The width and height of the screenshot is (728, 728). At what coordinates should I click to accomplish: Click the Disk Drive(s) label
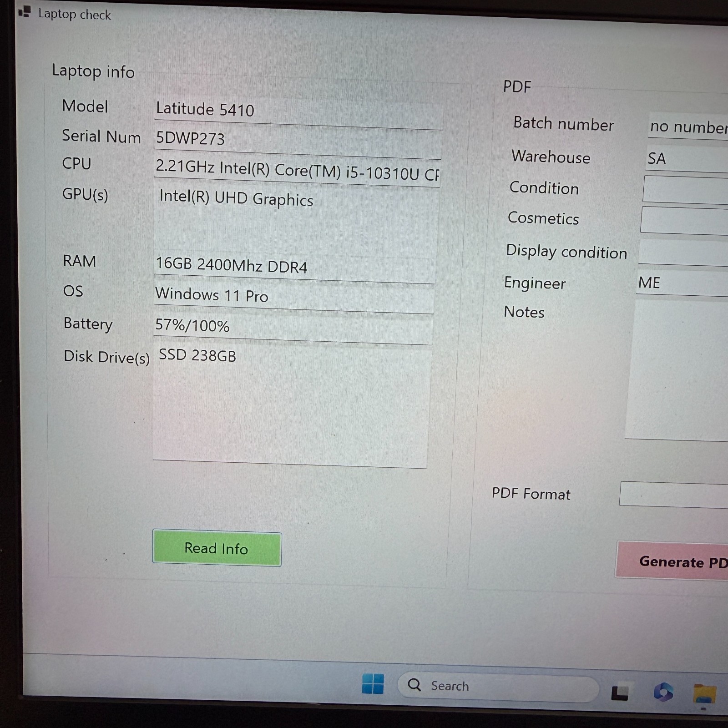point(106,357)
